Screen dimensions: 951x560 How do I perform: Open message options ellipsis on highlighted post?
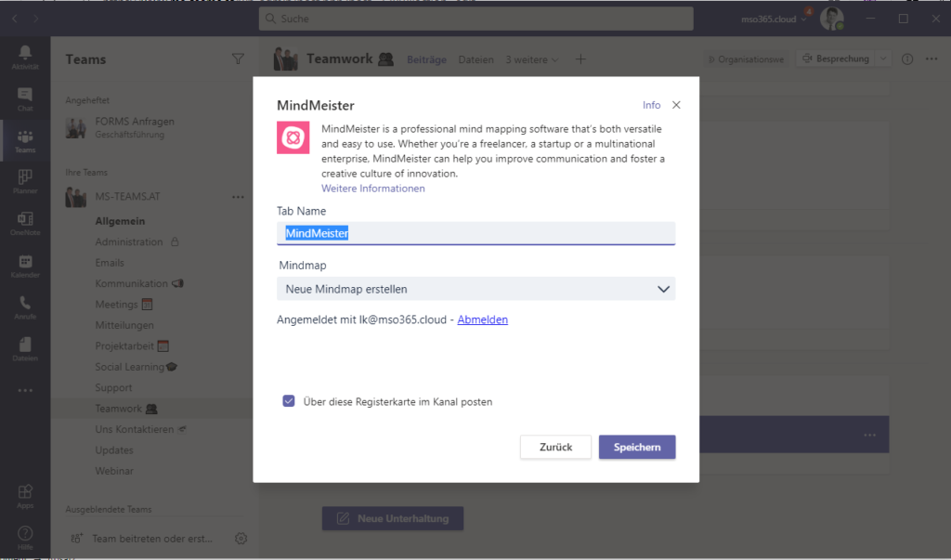(x=869, y=435)
